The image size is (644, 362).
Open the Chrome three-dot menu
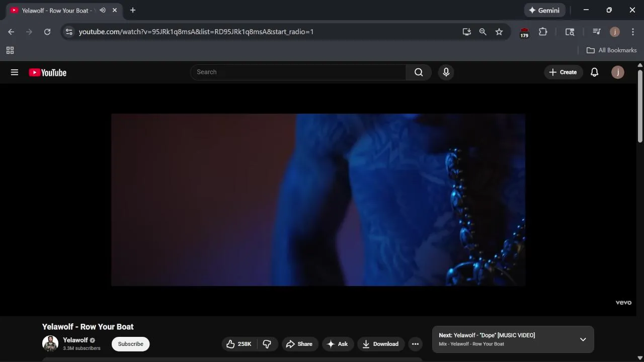(x=633, y=32)
